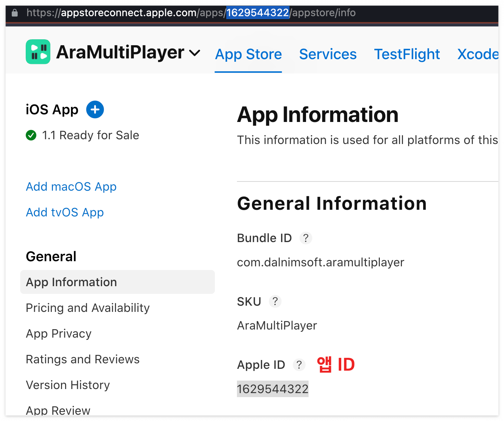Screen dimensions: 504x421
Task: Switch to the App Store tab
Action: pyautogui.click(x=248, y=54)
